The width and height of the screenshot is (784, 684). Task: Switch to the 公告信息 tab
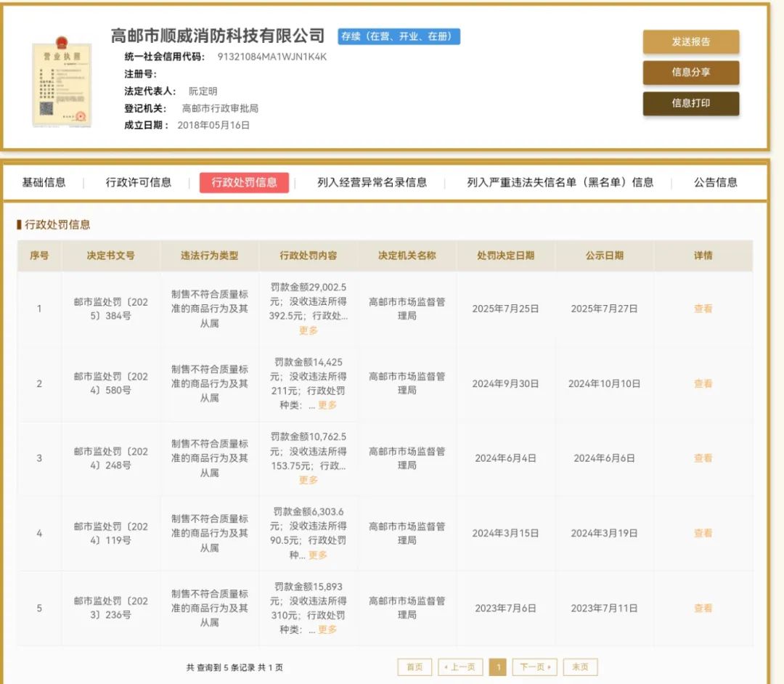(715, 183)
